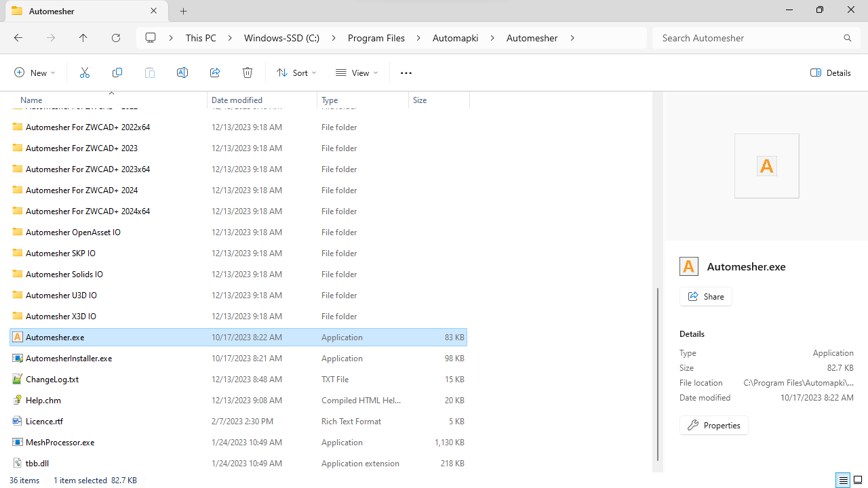Expand chevron after Program Files
This screenshot has height=488, width=868.
(x=418, y=38)
